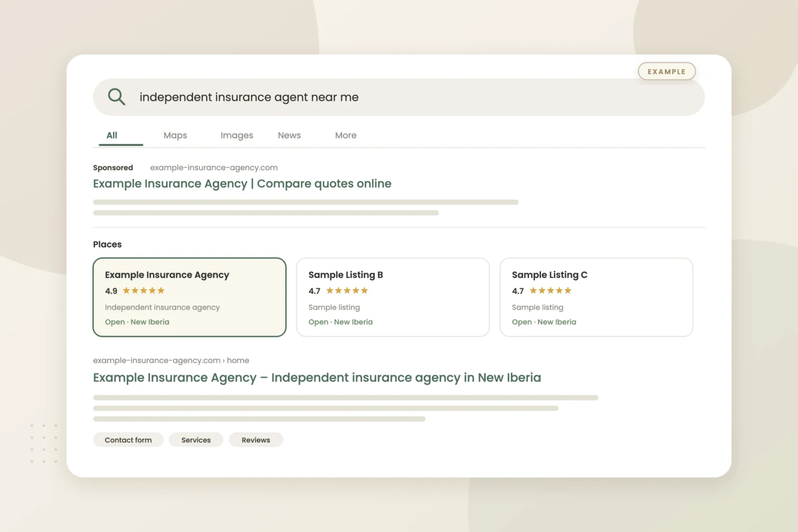The width and height of the screenshot is (798, 532).
Task: Click the 4.9 star rating for Example Insurance Agency
Action: 135,290
